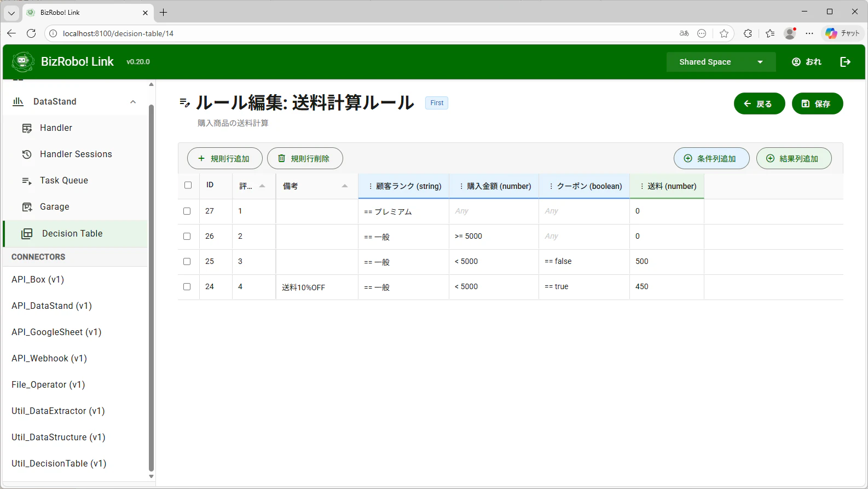This screenshot has height=489, width=868.
Task: Check the row with ID 24
Action: pyautogui.click(x=187, y=287)
